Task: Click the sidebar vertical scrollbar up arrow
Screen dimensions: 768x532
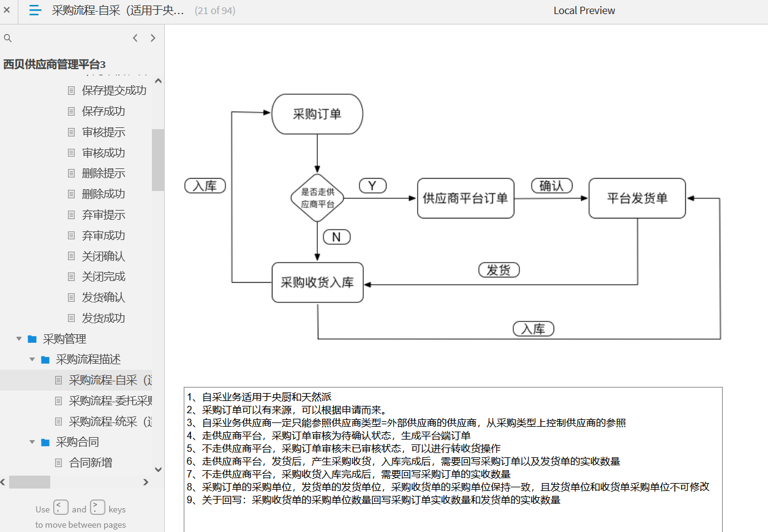Action: (158, 81)
